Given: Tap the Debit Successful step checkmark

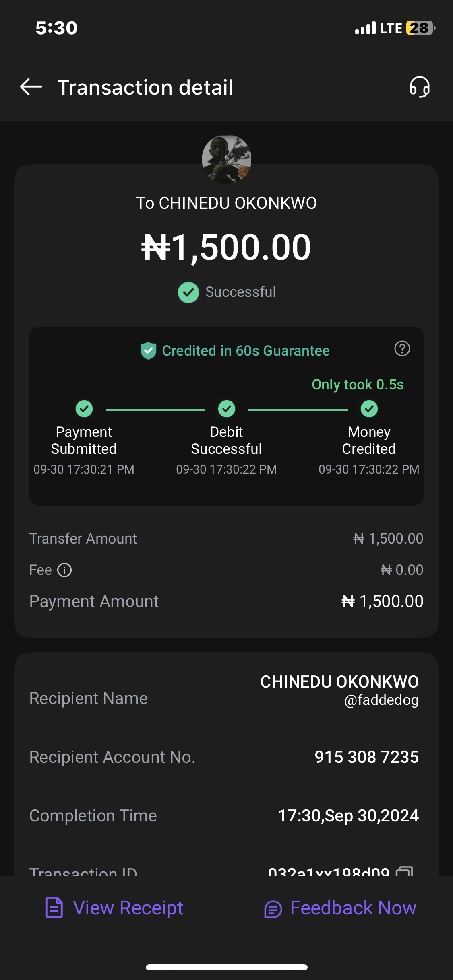Looking at the screenshot, I should [x=227, y=409].
